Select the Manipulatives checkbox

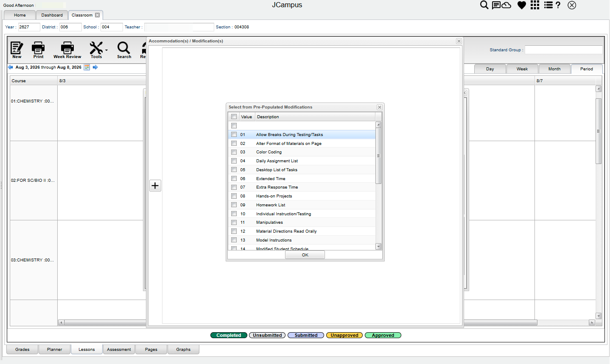pos(234,222)
